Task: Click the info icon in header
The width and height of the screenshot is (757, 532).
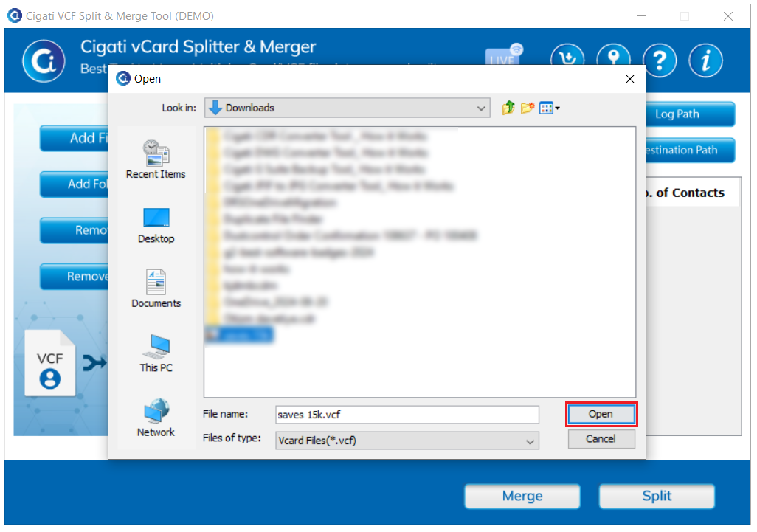Action: (705, 61)
